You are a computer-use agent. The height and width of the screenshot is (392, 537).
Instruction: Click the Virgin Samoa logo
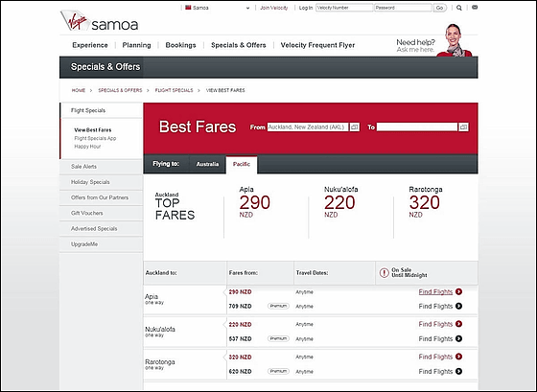tap(100, 21)
